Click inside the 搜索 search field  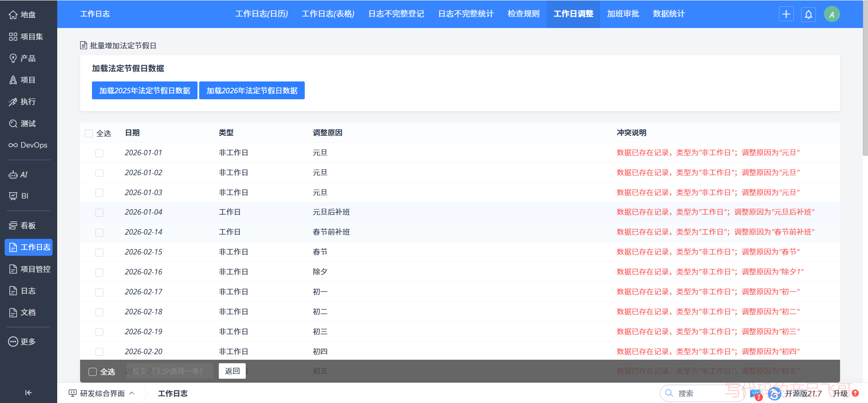pyautogui.click(x=699, y=394)
